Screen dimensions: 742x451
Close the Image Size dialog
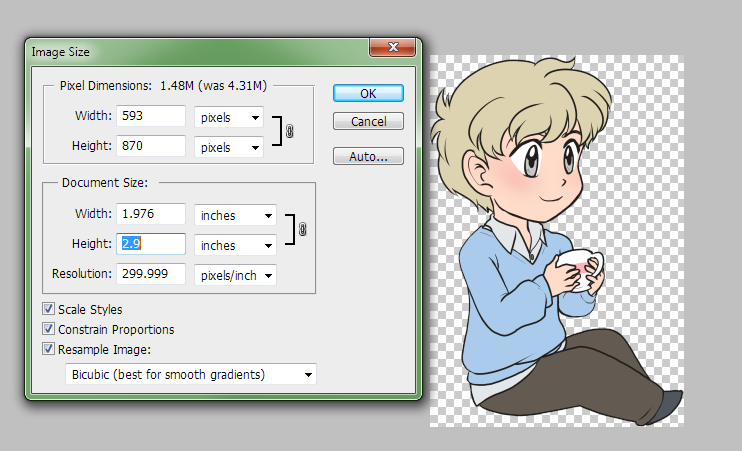pyautogui.click(x=393, y=47)
